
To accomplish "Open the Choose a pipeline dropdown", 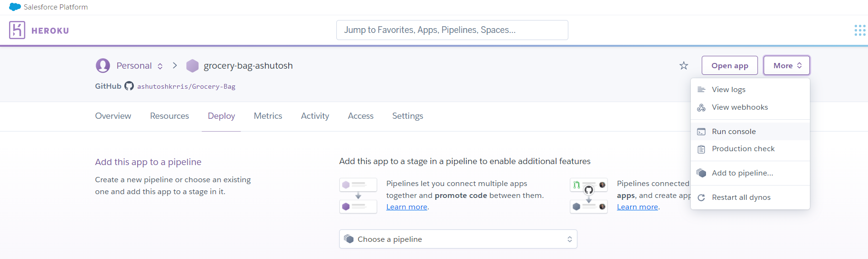I will pos(458,239).
